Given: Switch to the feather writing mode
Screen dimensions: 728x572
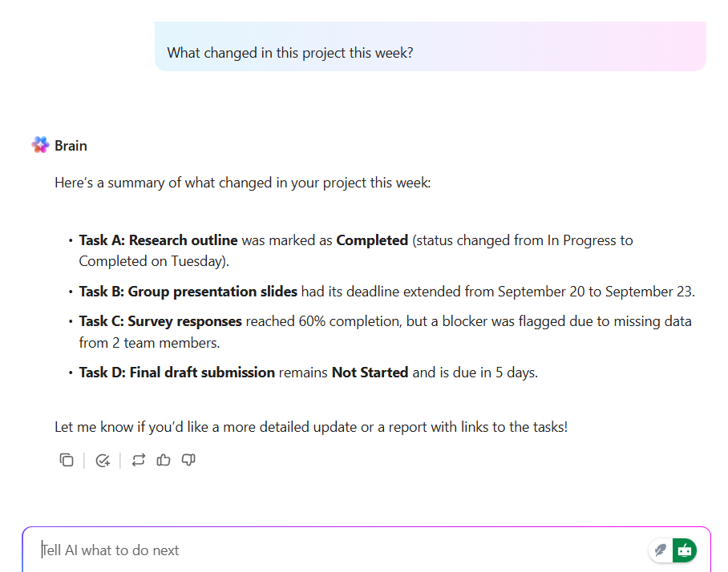Looking at the screenshot, I should click(661, 550).
